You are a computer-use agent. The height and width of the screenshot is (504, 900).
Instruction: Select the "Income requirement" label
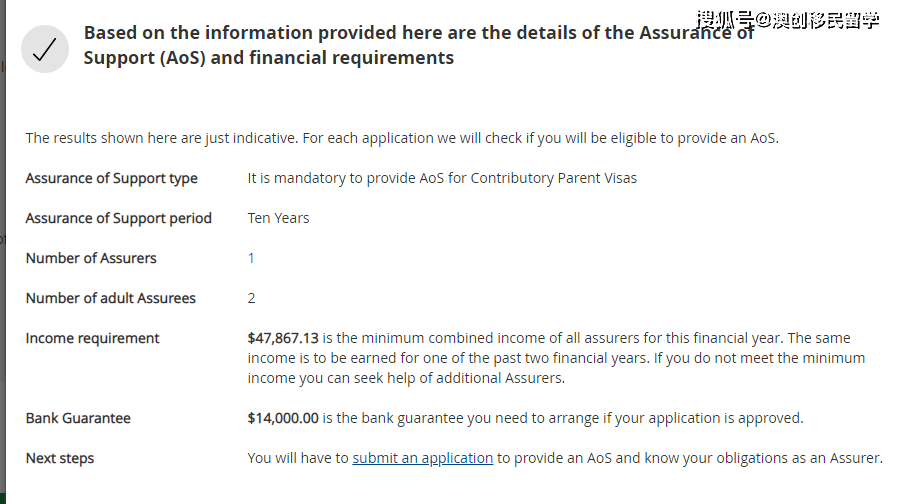92,338
